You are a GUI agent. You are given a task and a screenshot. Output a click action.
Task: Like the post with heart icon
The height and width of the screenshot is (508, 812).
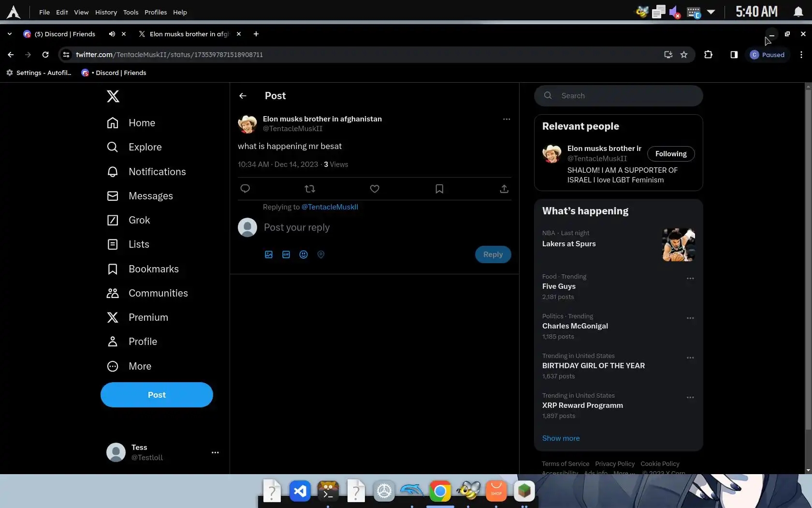(375, 189)
